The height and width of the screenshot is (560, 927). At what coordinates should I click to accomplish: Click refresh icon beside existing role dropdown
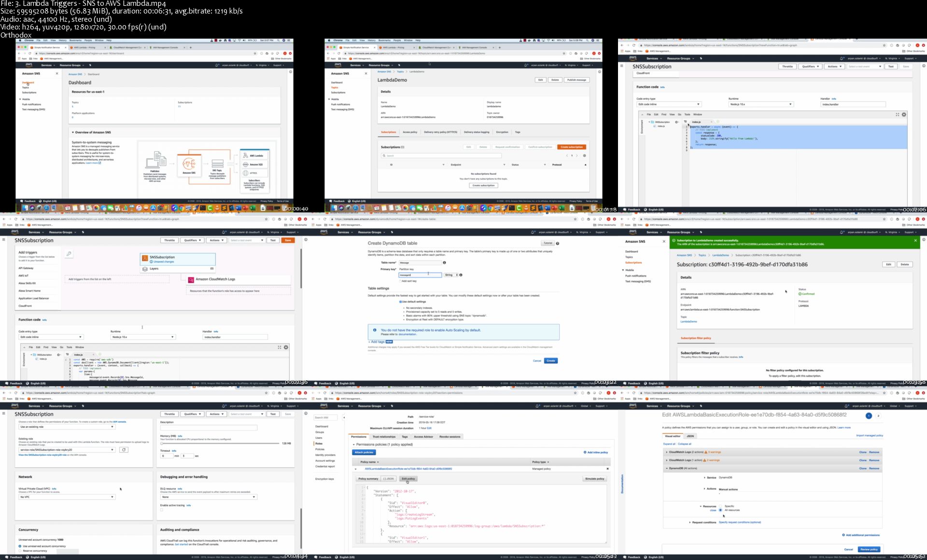point(124,450)
